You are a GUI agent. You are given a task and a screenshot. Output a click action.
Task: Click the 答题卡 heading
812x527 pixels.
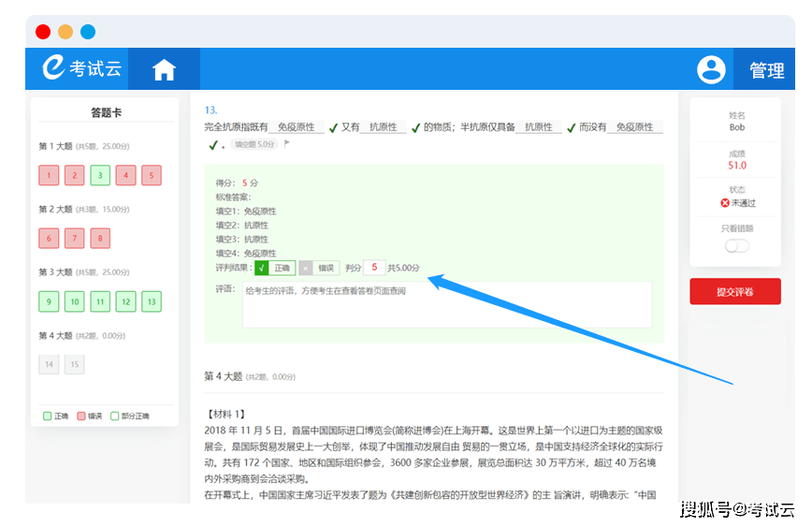pos(106,112)
